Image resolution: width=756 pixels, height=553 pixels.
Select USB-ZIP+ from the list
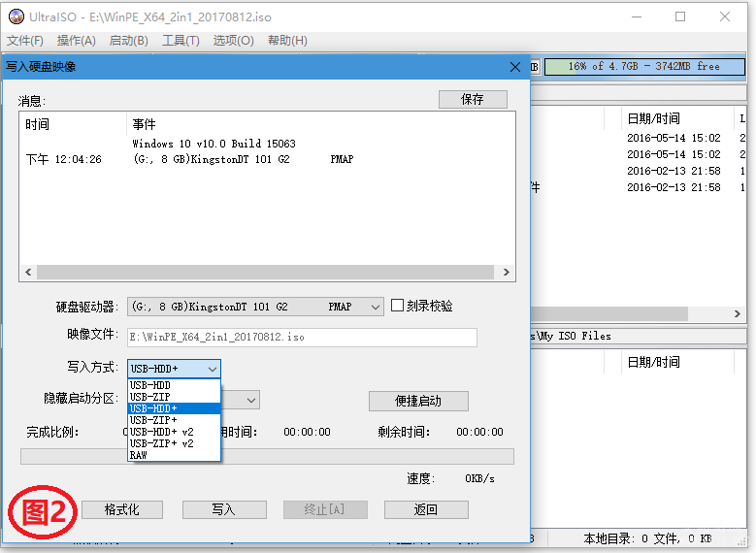(174, 420)
